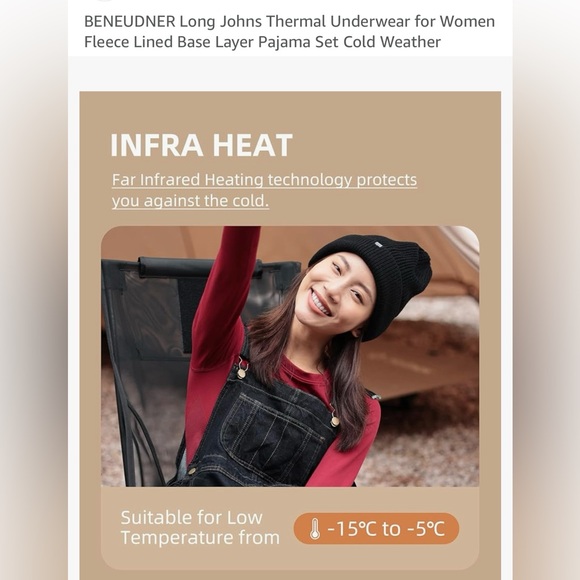Click the partial avatar circle above the title
The image size is (580, 580).
(x=105, y=1)
